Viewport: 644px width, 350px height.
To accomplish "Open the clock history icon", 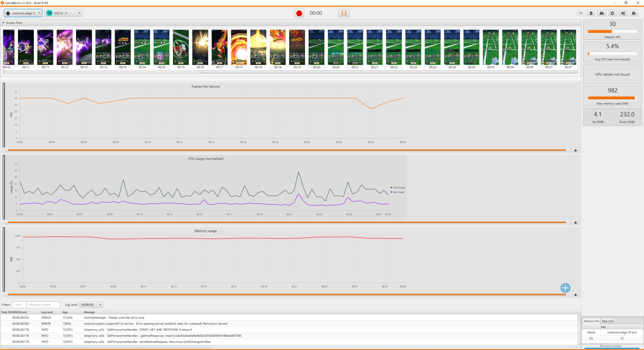I will tap(612, 13).
